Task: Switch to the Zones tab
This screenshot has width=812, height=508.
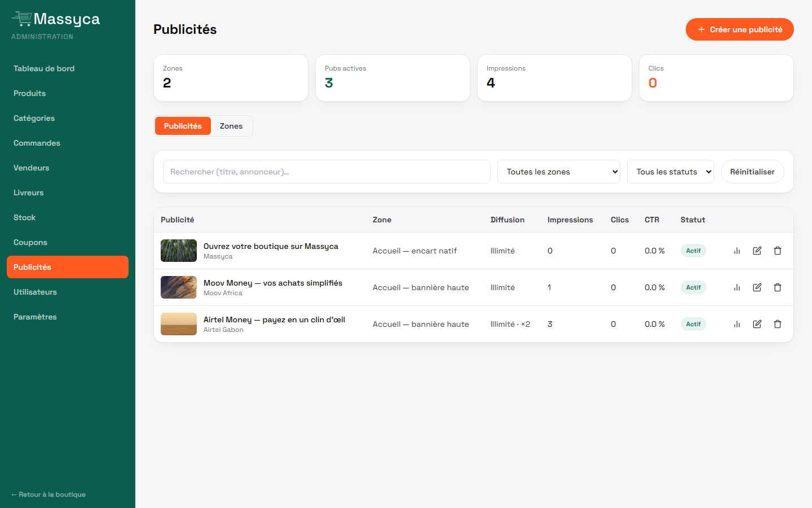Action: coord(231,126)
